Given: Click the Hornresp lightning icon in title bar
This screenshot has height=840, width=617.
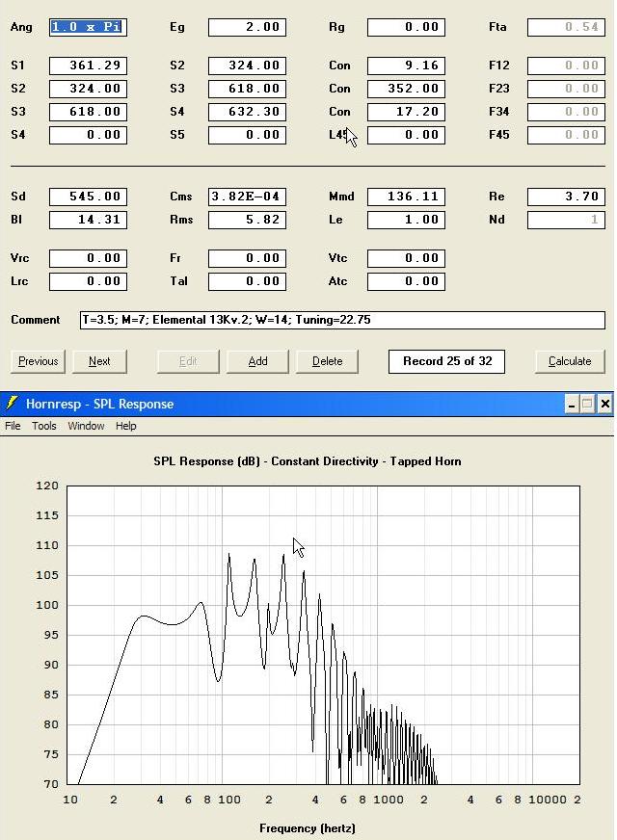Looking at the screenshot, I should (12, 404).
